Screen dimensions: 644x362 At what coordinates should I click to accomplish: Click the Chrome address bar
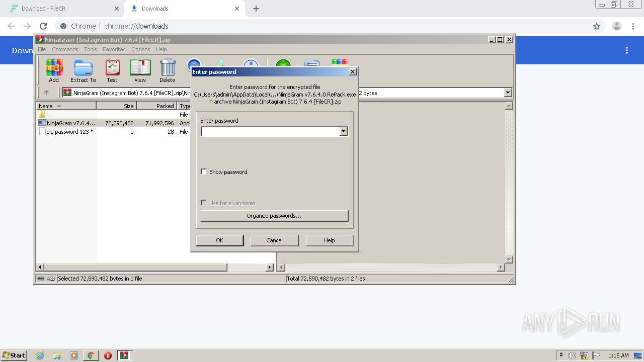pyautogui.click(x=322, y=26)
